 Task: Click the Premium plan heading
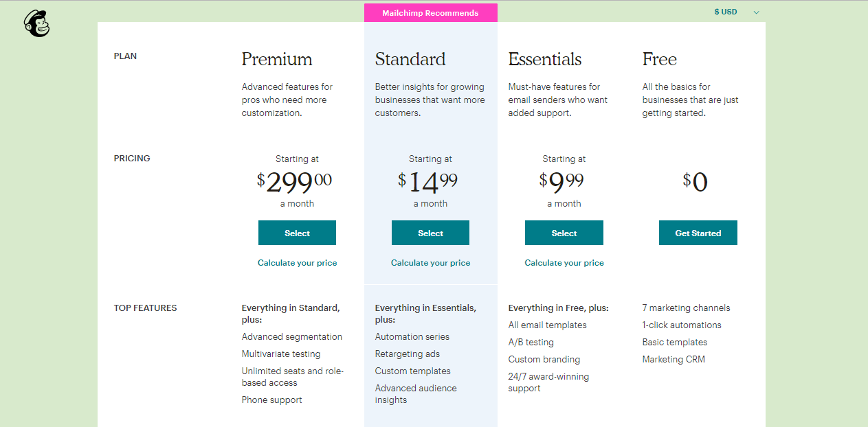[x=277, y=60]
